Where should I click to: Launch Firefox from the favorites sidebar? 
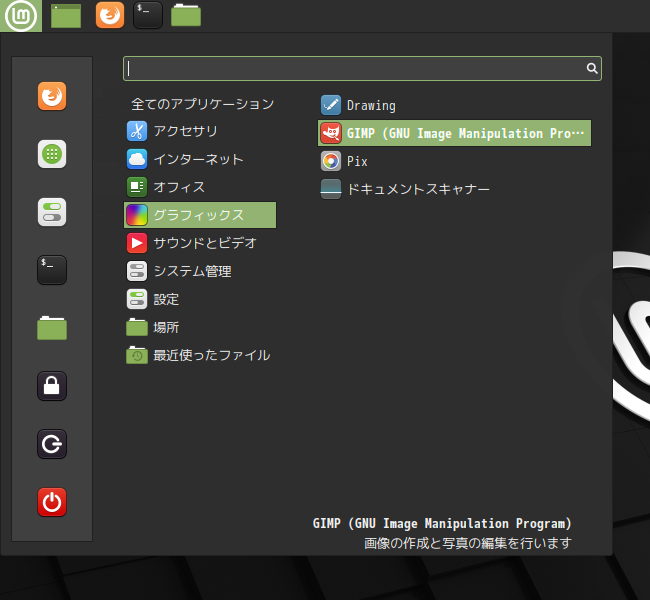click(52, 96)
